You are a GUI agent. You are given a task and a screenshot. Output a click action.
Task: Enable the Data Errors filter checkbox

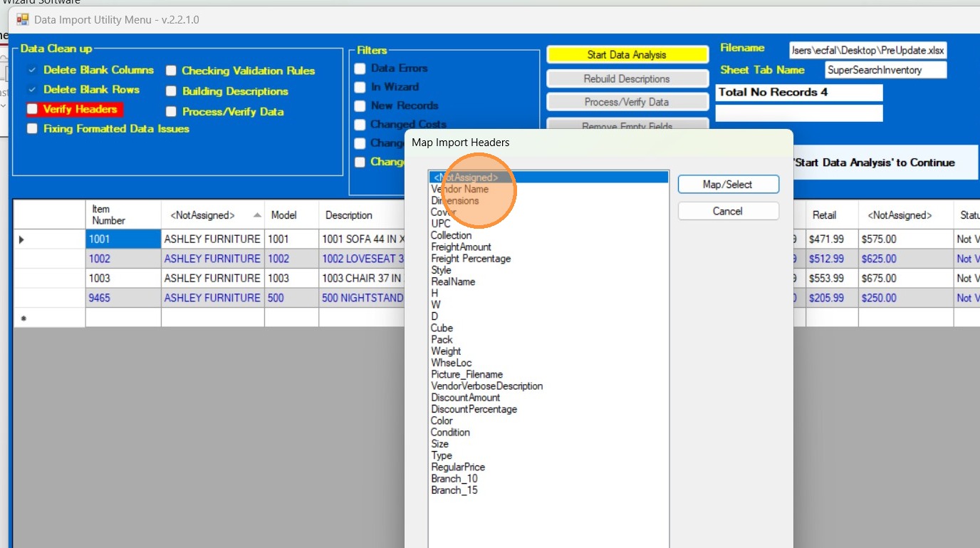360,68
